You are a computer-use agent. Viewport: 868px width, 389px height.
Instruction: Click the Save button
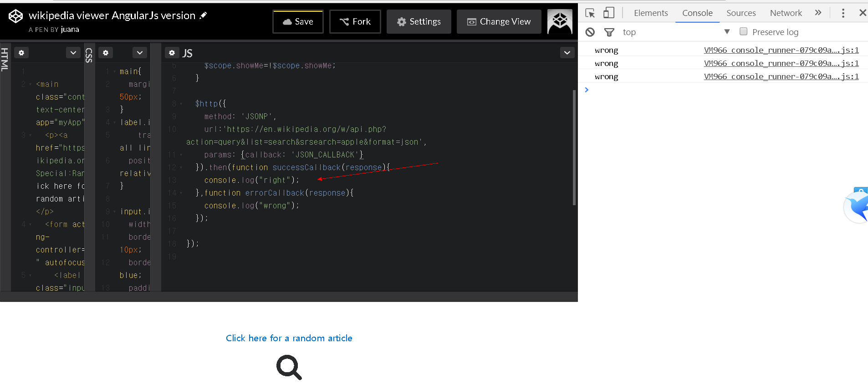[x=298, y=22]
